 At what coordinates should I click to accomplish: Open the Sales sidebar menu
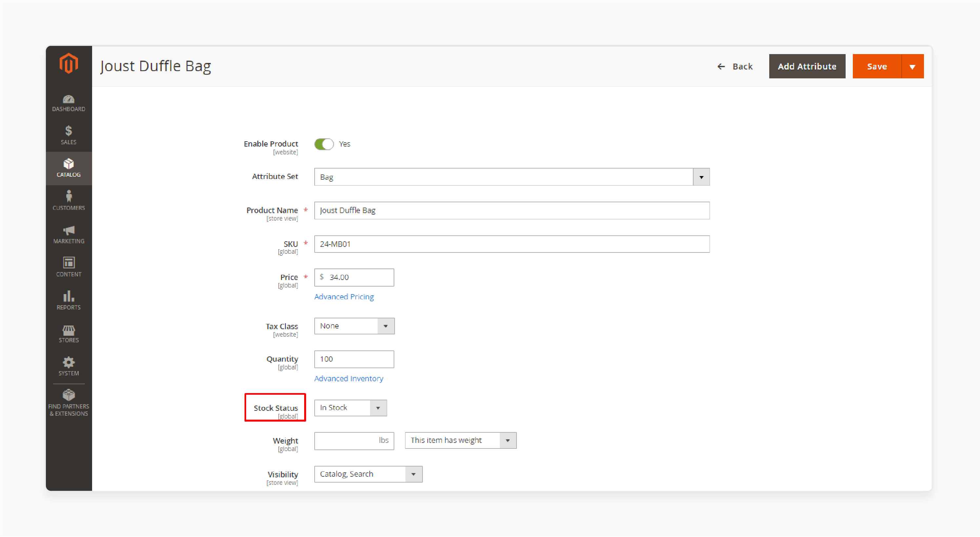click(69, 135)
